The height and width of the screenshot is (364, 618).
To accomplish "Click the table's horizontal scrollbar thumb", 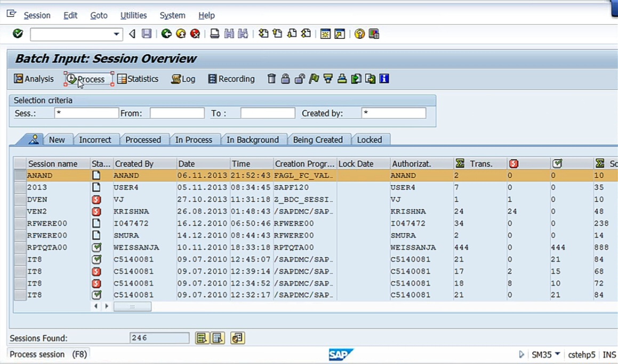I will (x=132, y=306).
